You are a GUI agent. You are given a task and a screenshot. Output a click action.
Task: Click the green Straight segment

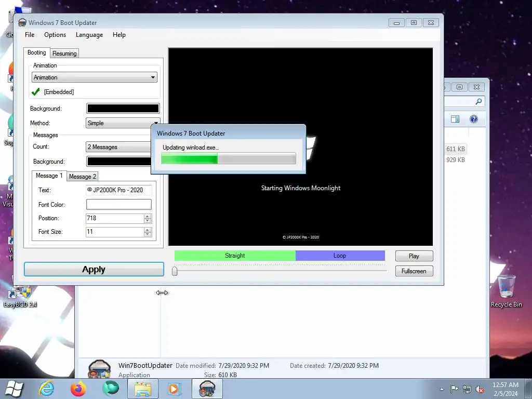pyautogui.click(x=235, y=256)
